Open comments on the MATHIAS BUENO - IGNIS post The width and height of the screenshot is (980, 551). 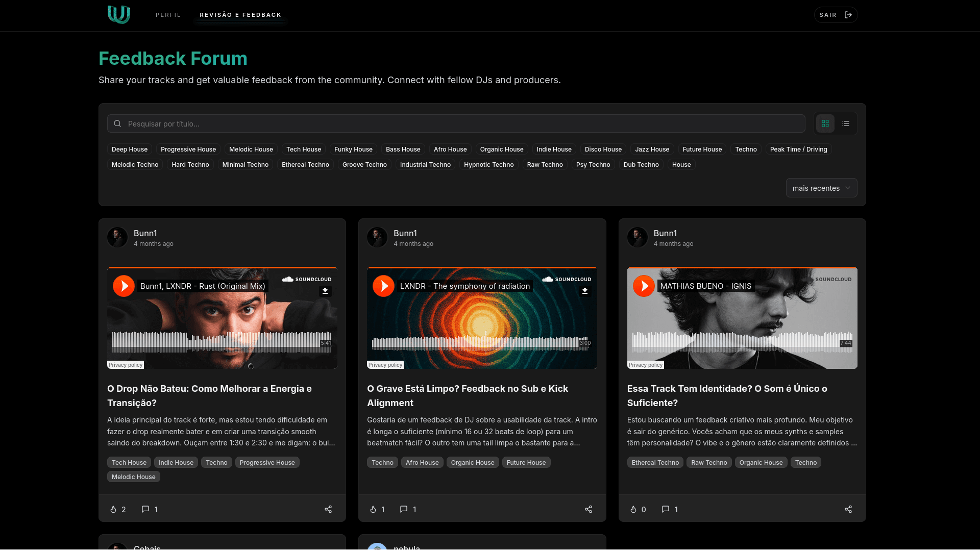coord(665,509)
